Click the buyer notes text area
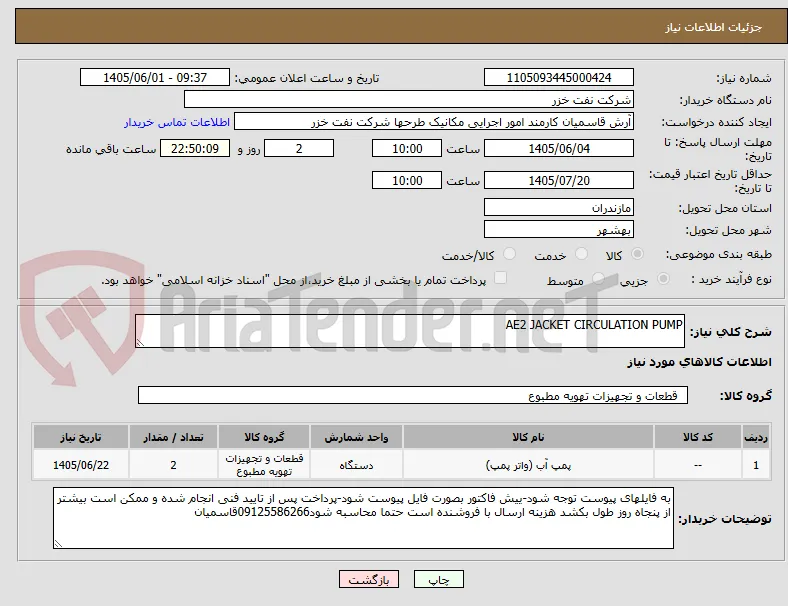The height and width of the screenshot is (606, 788). (x=363, y=518)
